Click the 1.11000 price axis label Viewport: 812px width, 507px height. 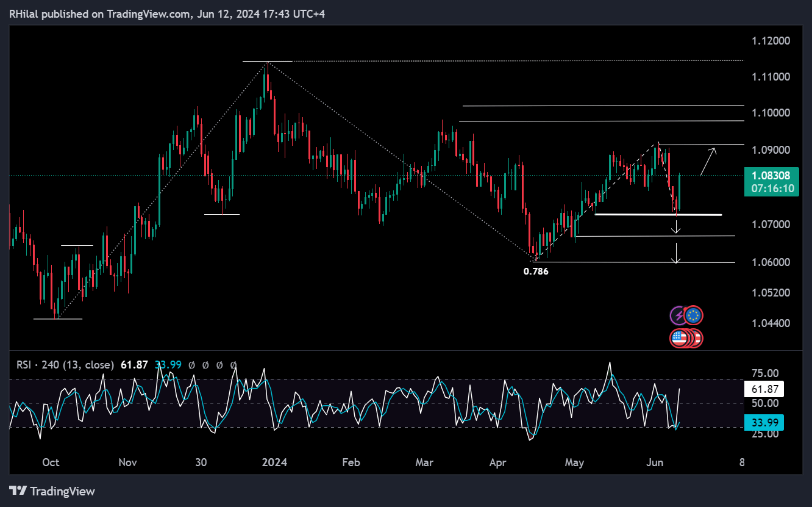click(771, 77)
